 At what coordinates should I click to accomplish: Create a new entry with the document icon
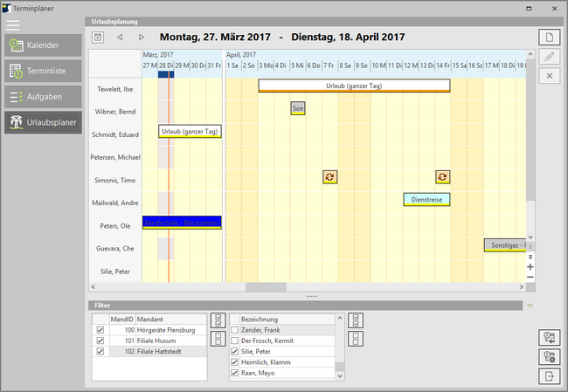point(548,38)
